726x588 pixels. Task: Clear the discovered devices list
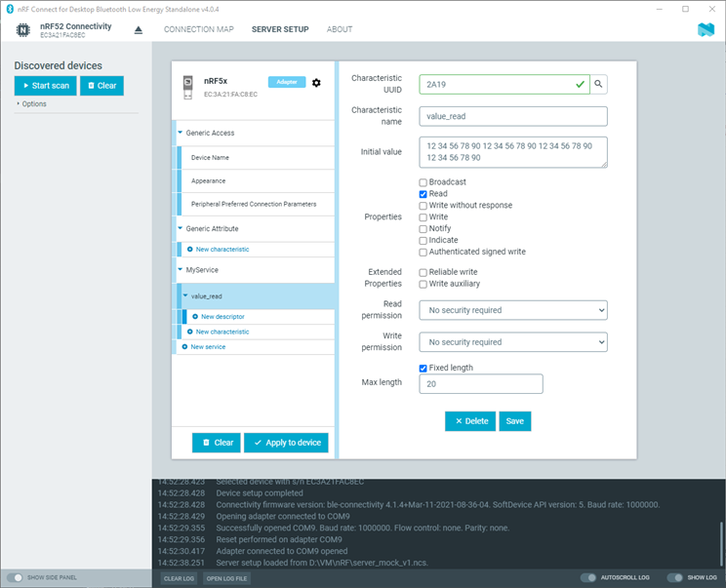(101, 86)
